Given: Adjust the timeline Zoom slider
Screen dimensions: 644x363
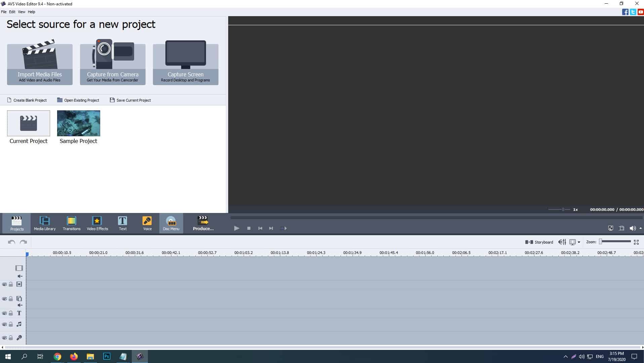Looking at the screenshot, I should click(615, 242).
